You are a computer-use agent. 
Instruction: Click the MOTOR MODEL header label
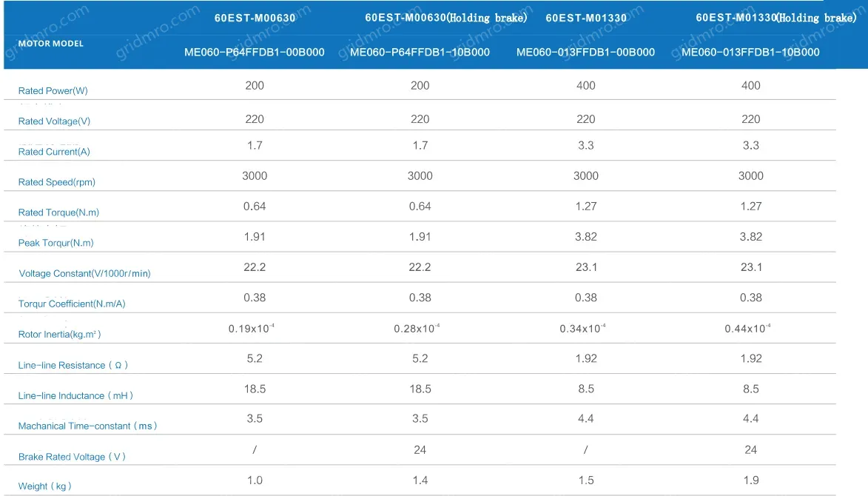click(50, 44)
